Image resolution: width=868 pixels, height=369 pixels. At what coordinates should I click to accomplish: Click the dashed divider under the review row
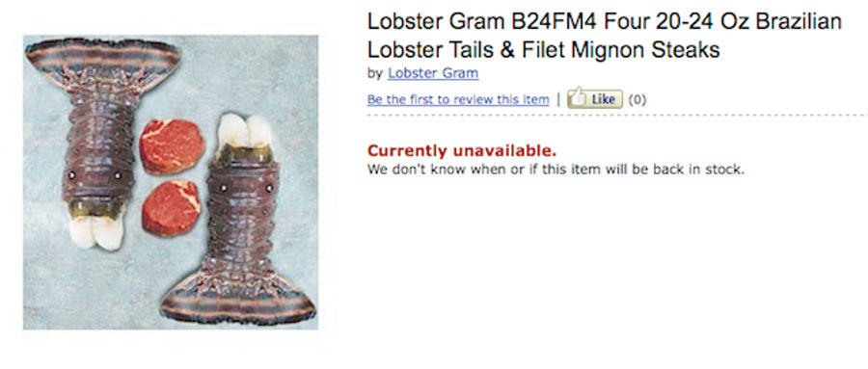pyautogui.click(x=617, y=115)
